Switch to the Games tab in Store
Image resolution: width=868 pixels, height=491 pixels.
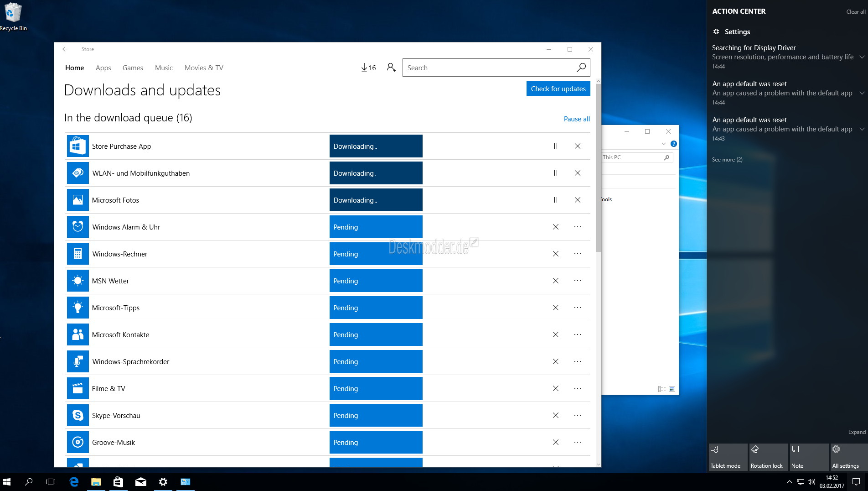(133, 68)
